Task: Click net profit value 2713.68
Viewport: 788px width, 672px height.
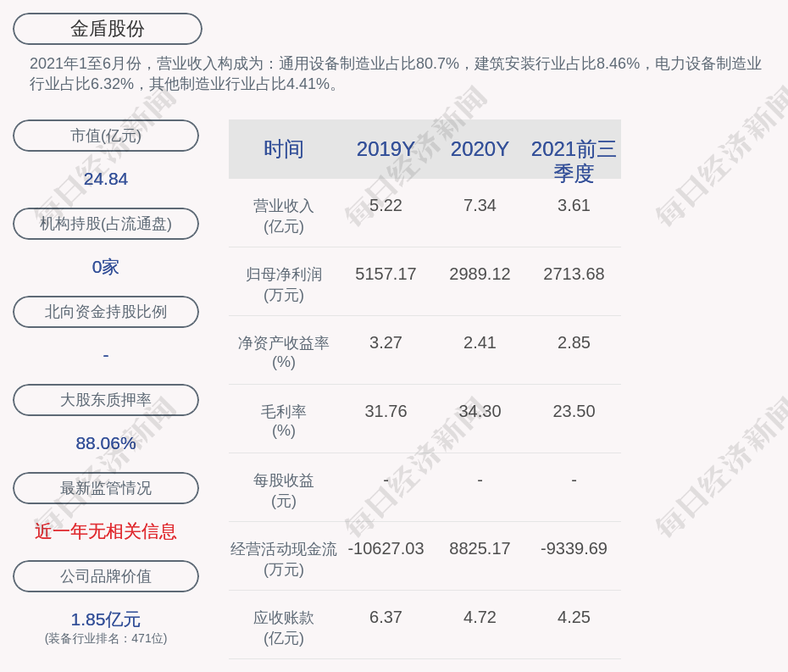Action: pos(574,274)
